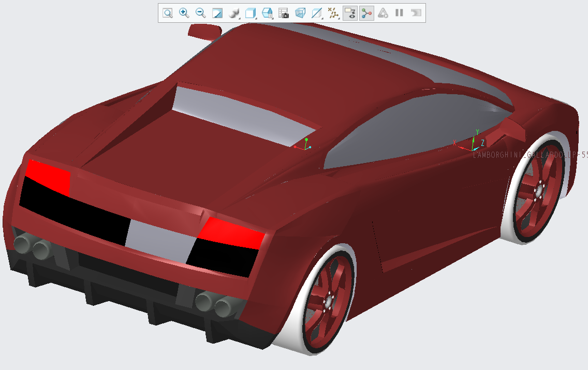Toggle Annotation Display

point(350,13)
